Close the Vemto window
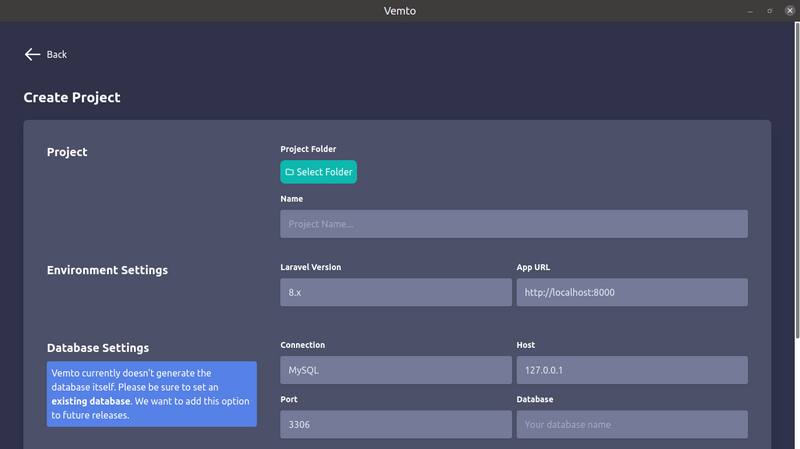The height and width of the screenshot is (449, 800). tap(790, 11)
